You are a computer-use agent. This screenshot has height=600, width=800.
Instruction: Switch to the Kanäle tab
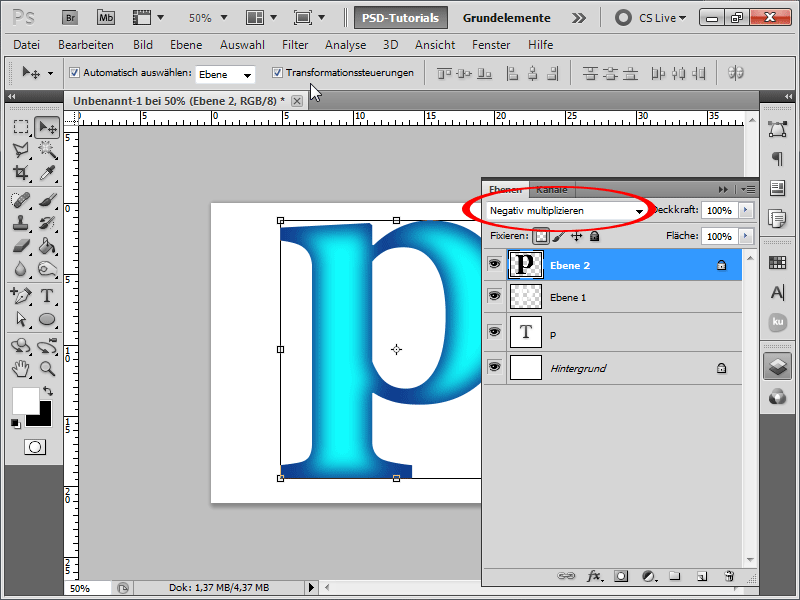pyautogui.click(x=552, y=189)
